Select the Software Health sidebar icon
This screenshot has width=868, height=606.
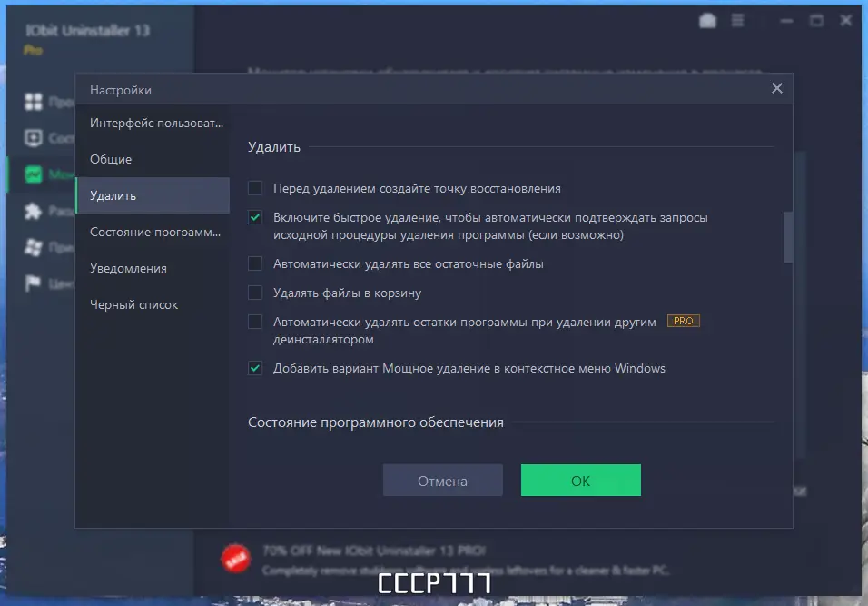(x=32, y=138)
